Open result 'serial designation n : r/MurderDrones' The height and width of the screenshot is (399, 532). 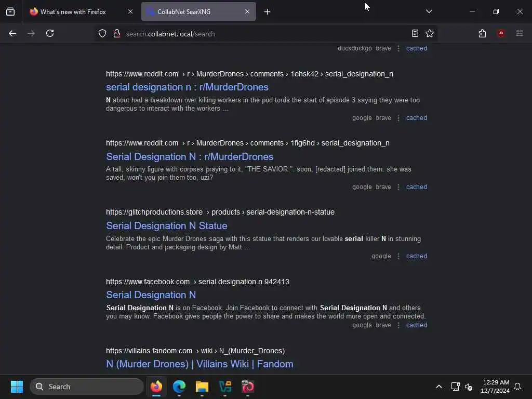(187, 87)
